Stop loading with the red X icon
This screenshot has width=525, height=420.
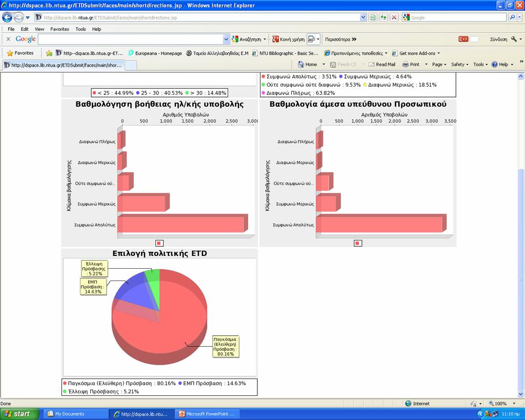394,17
